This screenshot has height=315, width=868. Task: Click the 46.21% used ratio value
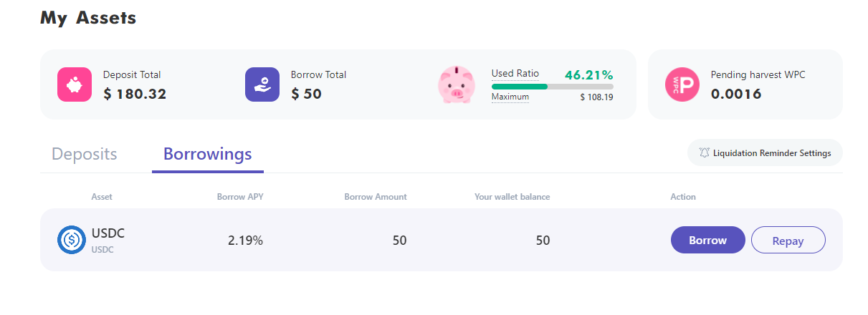click(588, 74)
